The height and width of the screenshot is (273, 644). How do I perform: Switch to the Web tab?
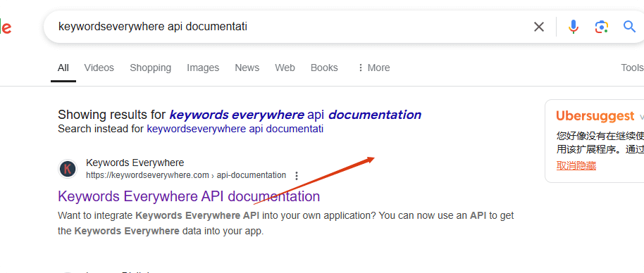point(285,68)
